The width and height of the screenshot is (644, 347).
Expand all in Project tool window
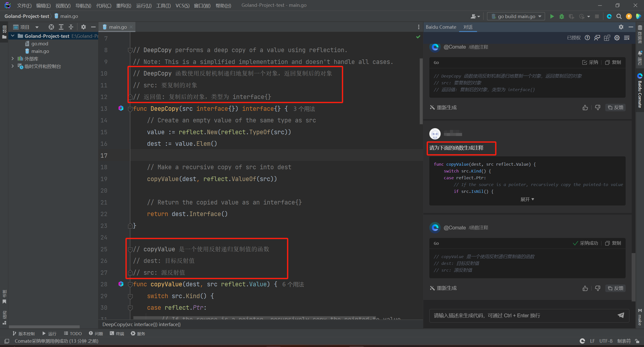(x=61, y=27)
